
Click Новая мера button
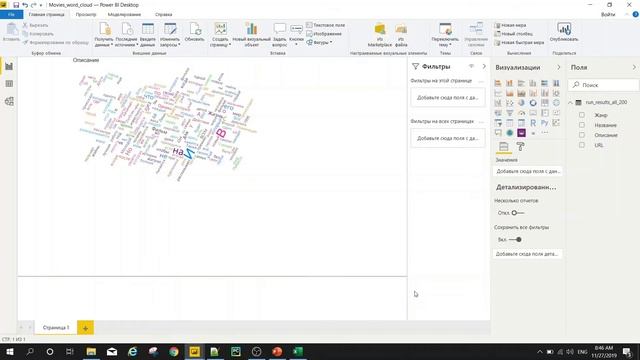[511, 25]
